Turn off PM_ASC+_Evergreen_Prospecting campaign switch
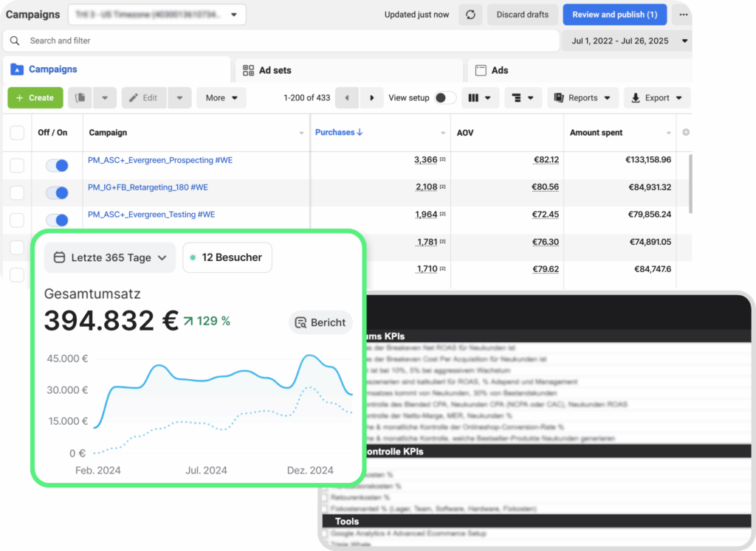This screenshot has width=756, height=551. click(x=57, y=165)
